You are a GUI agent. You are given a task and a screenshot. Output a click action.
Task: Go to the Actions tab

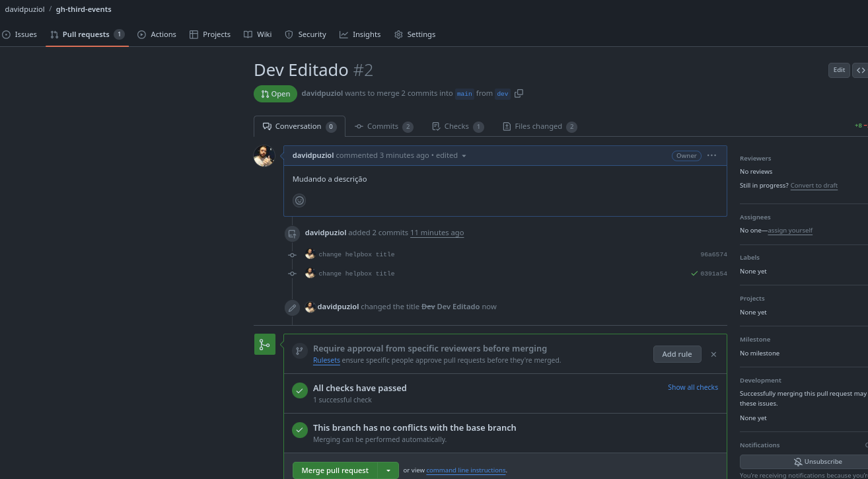tap(157, 34)
